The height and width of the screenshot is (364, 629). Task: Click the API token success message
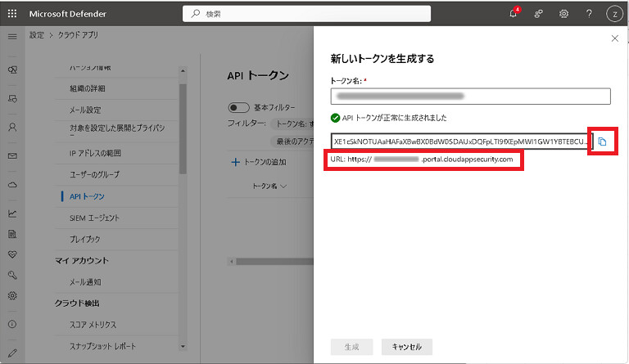click(394, 118)
